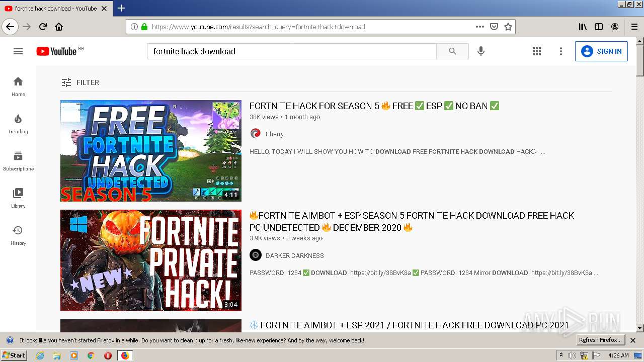Image resolution: width=644 pixels, height=362 pixels.
Task: Expand hidden system tray icons
Action: click(561, 355)
